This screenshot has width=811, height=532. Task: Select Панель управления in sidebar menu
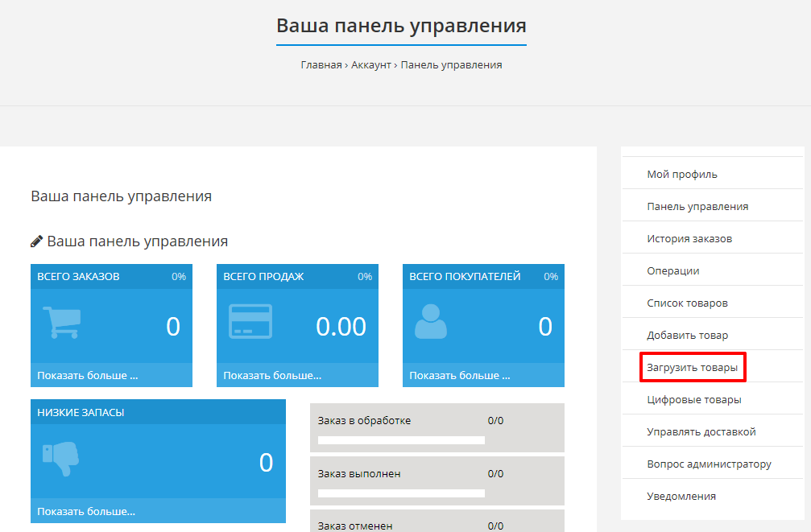697,206
